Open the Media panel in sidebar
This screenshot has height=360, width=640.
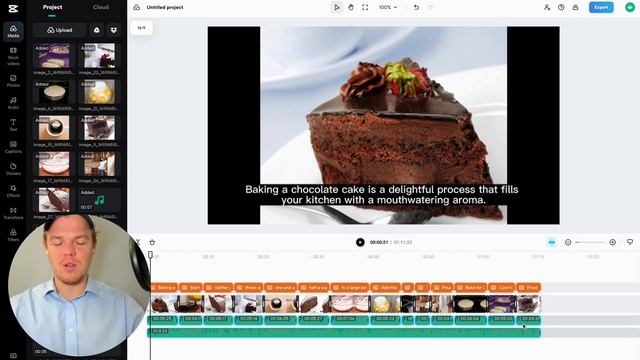(13, 31)
